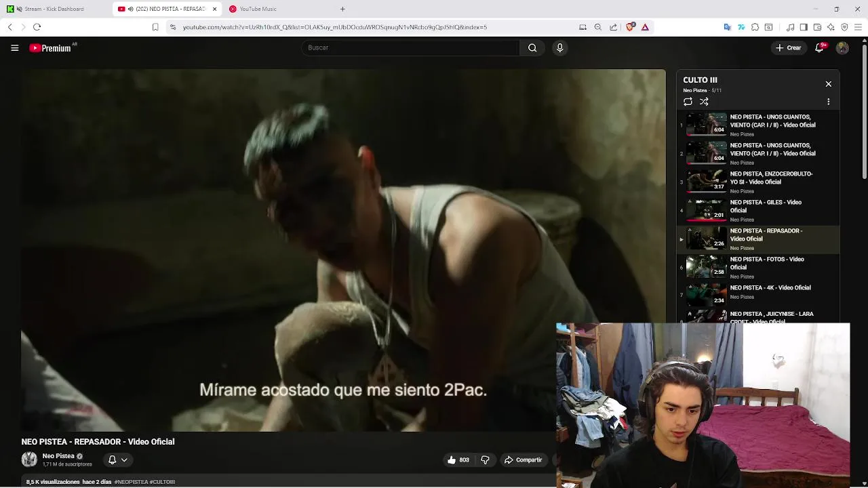Share this page from the address bar
The width and height of the screenshot is (868, 488).
613,27
